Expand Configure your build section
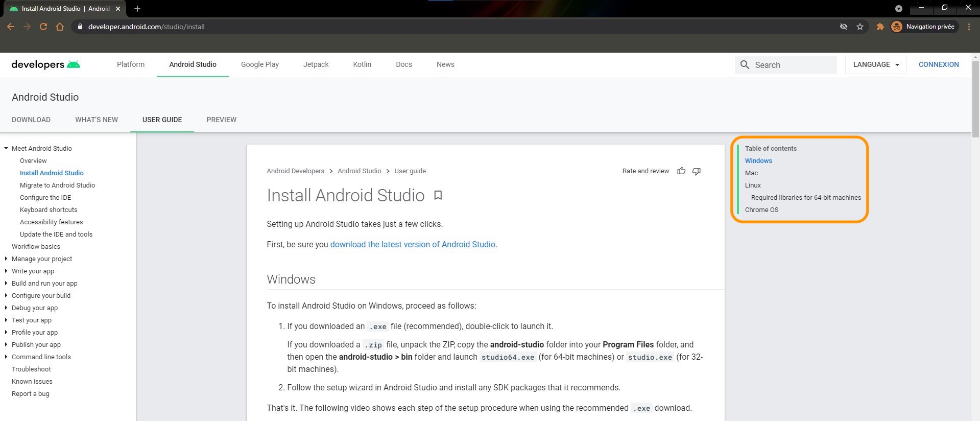Viewport: 980px width, 421px height. point(6,295)
